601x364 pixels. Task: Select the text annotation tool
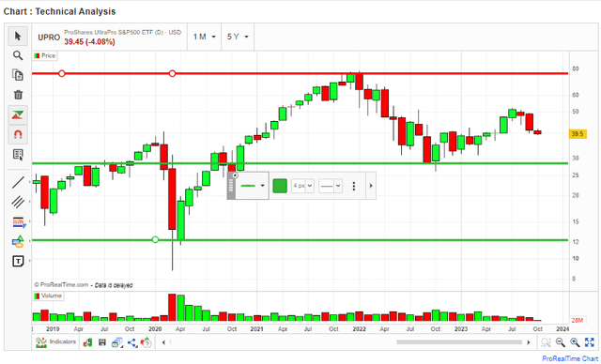click(18, 262)
